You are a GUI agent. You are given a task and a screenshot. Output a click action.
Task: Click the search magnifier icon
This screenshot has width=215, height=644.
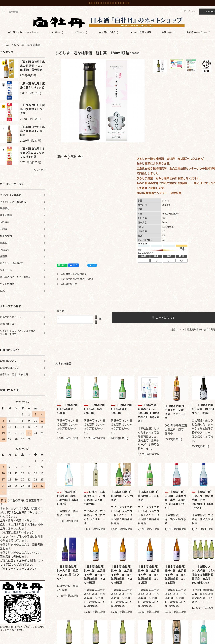coord(4,12)
